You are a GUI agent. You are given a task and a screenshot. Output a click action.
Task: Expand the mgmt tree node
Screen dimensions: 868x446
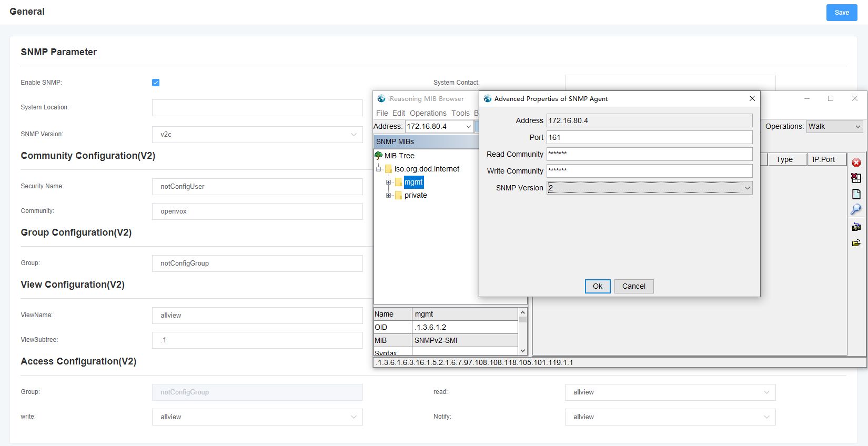(x=389, y=182)
